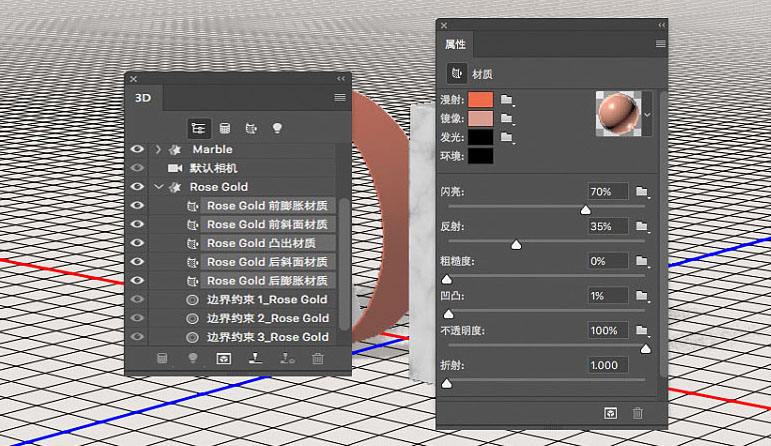Click the material (材质) icon in Properties
The height and width of the screenshot is (446, 771).
[x=457, y=74]
